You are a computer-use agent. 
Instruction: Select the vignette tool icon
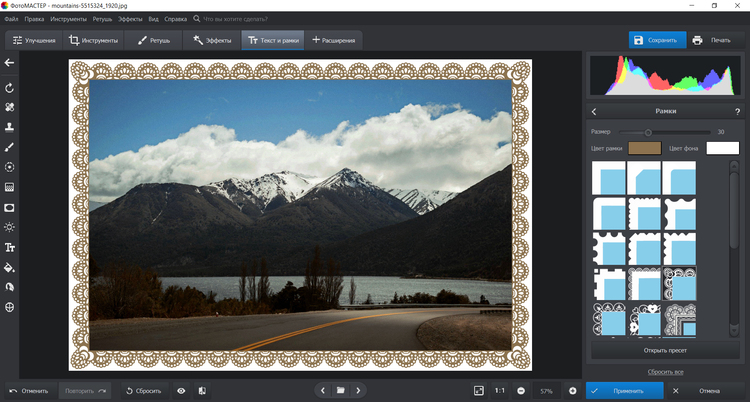[x=10, y=207]
